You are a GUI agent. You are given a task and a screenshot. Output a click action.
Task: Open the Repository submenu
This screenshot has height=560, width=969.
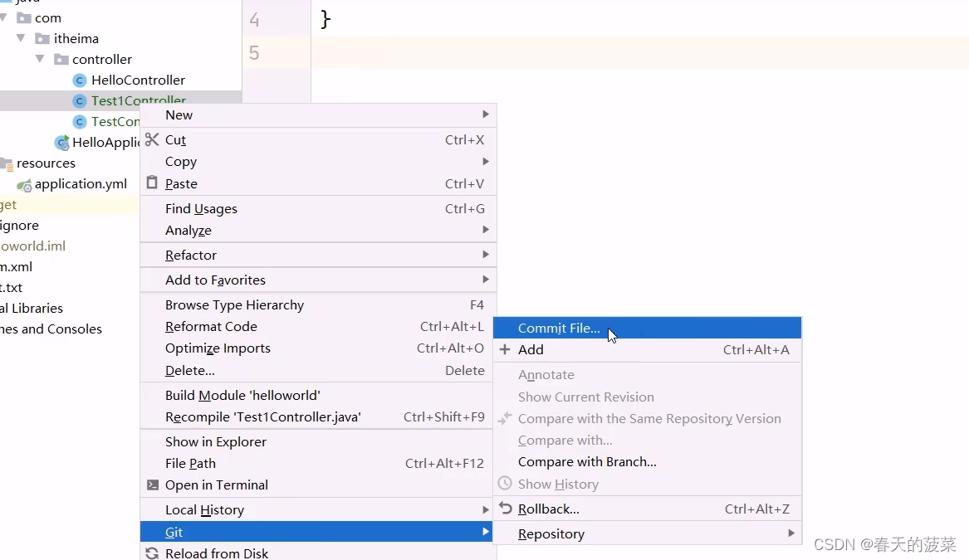[552, 533]
